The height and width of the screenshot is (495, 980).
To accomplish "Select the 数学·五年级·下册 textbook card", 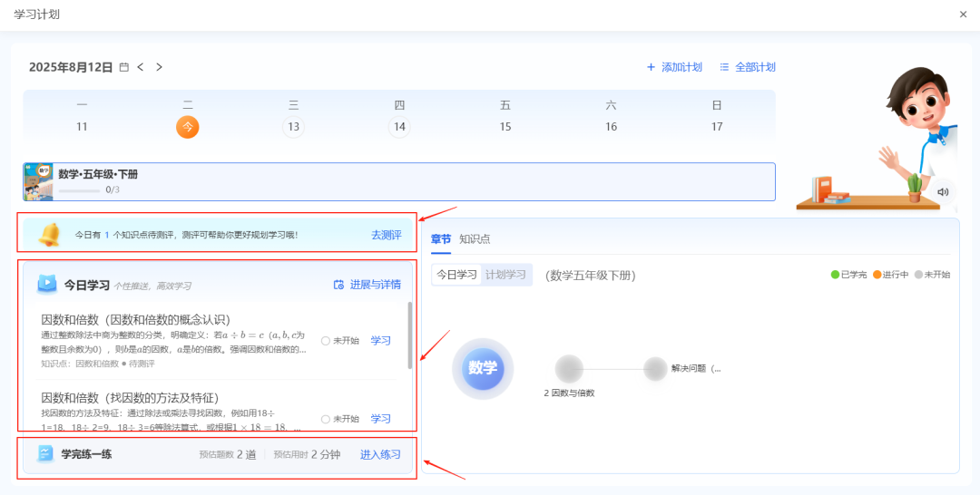I will point(399,181).
